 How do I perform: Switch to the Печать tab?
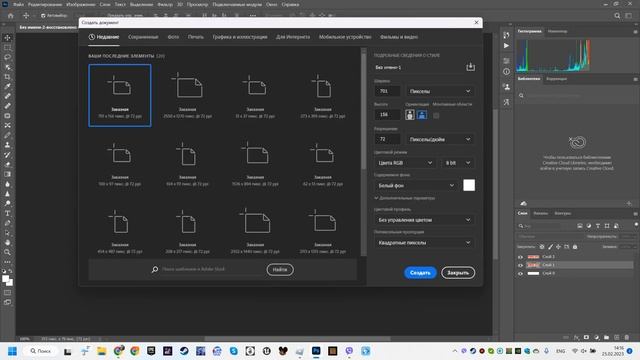click(x=196, y=37)
